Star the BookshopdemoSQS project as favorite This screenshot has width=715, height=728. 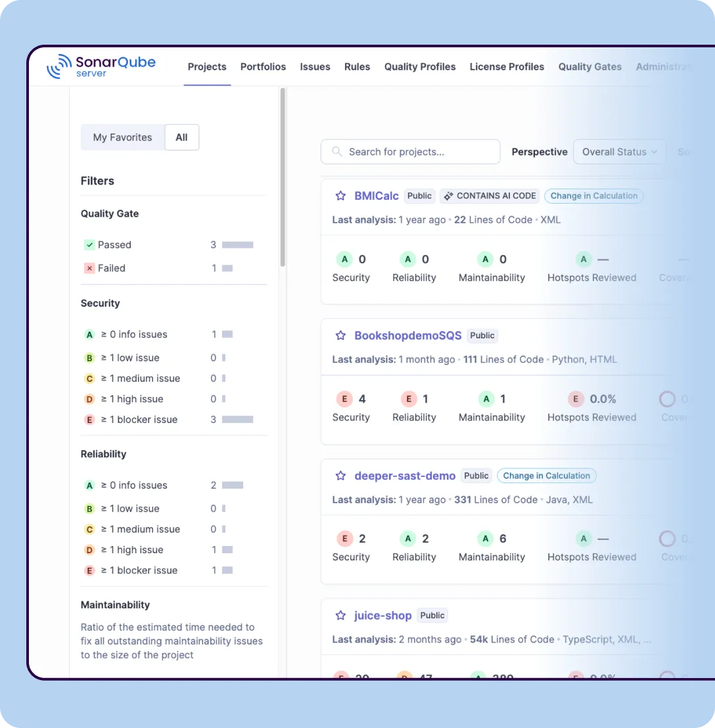[x=340, y=336]
